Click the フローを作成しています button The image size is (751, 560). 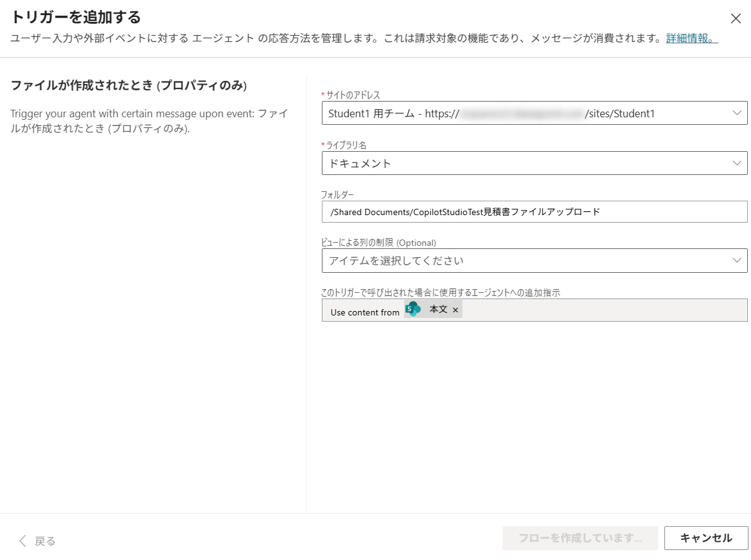coord(580,538)
